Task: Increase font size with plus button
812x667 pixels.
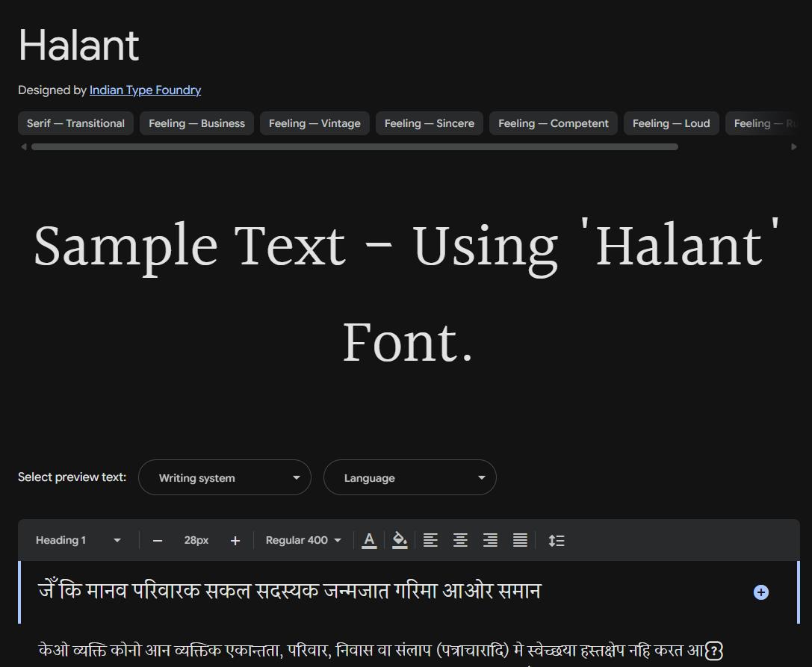Action: tap(235, 541)
